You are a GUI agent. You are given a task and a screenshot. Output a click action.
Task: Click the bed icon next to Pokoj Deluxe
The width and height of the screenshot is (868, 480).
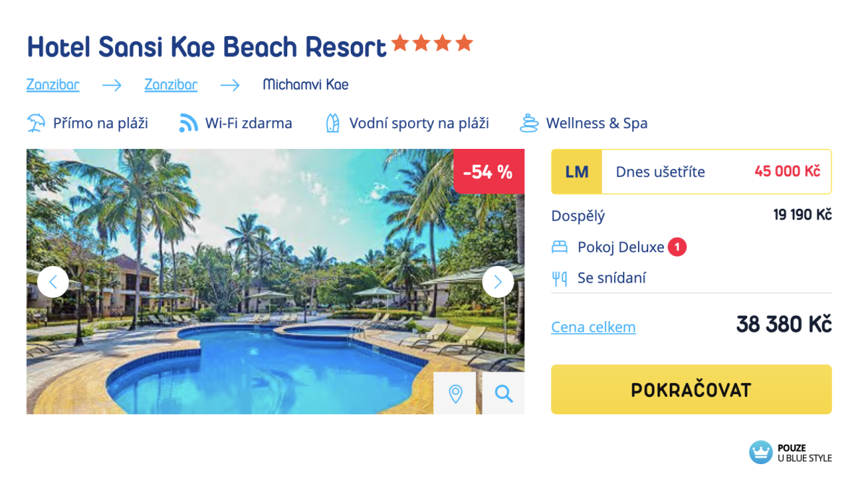coord(559,247)
